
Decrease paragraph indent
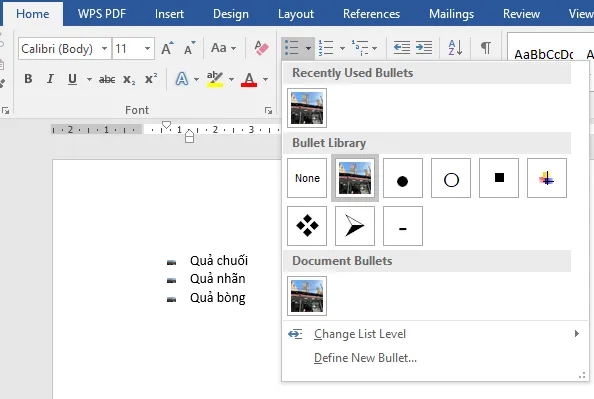402,48
